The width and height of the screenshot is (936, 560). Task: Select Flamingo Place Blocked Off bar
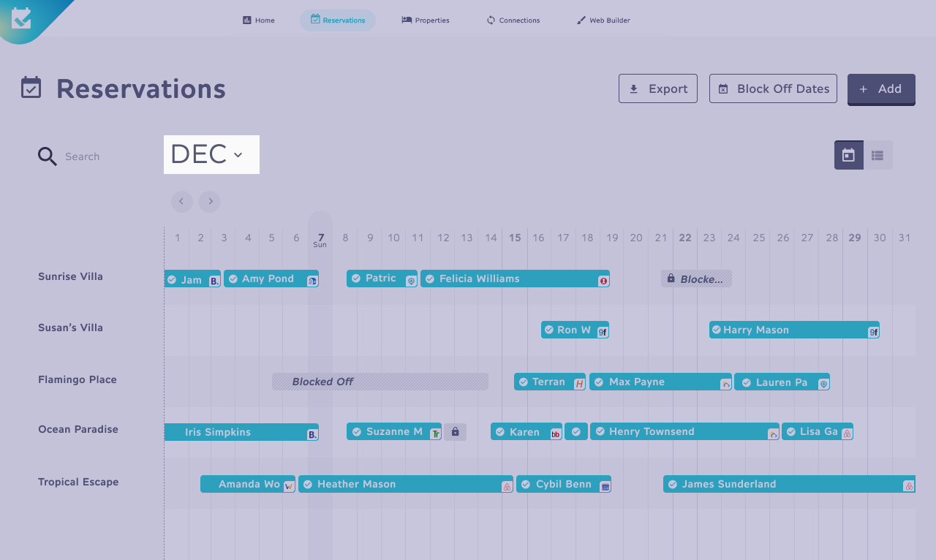(x=380, y=382)
